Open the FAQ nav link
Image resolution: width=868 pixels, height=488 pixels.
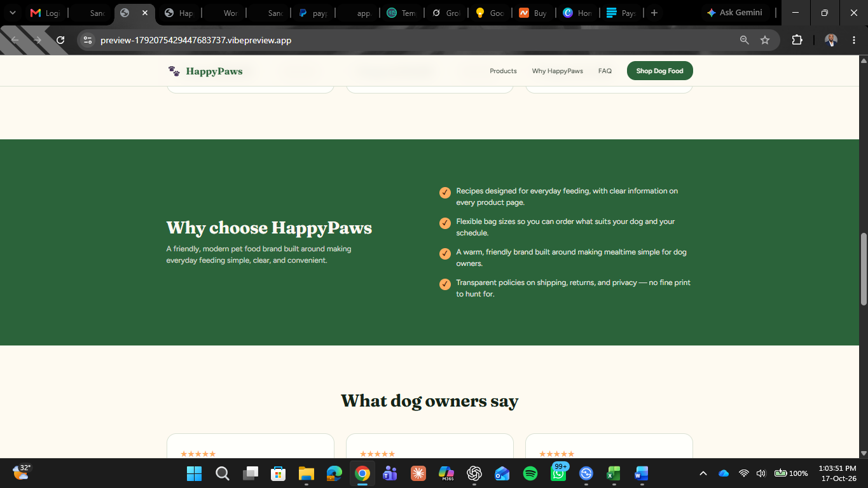(x=605, y=71)
